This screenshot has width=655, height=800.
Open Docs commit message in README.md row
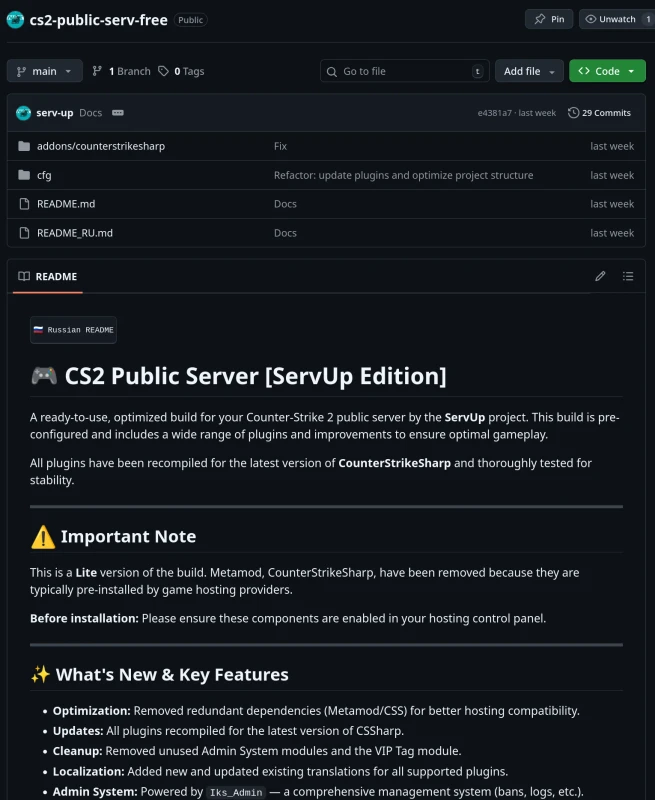[285, 204]
